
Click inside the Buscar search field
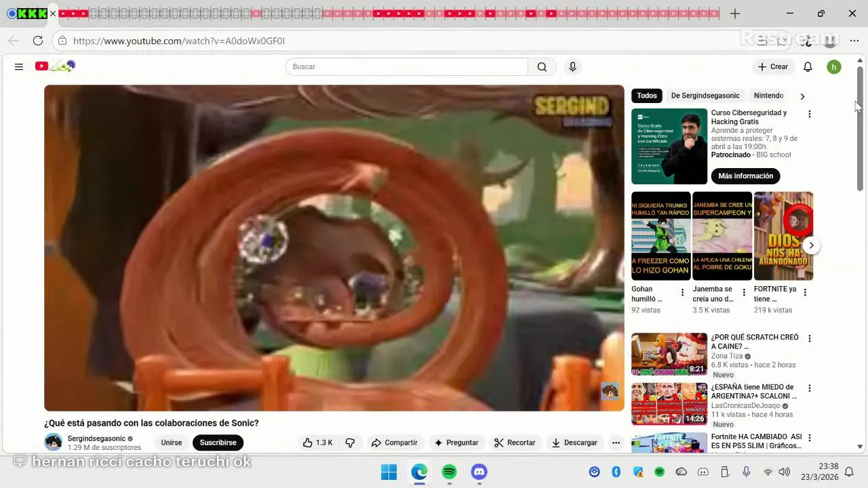[x=407, y=66]
